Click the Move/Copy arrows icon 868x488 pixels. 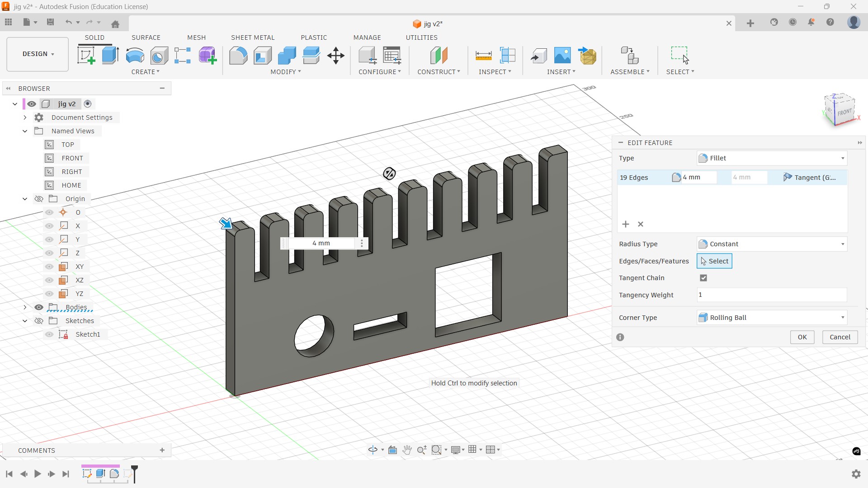335,56
